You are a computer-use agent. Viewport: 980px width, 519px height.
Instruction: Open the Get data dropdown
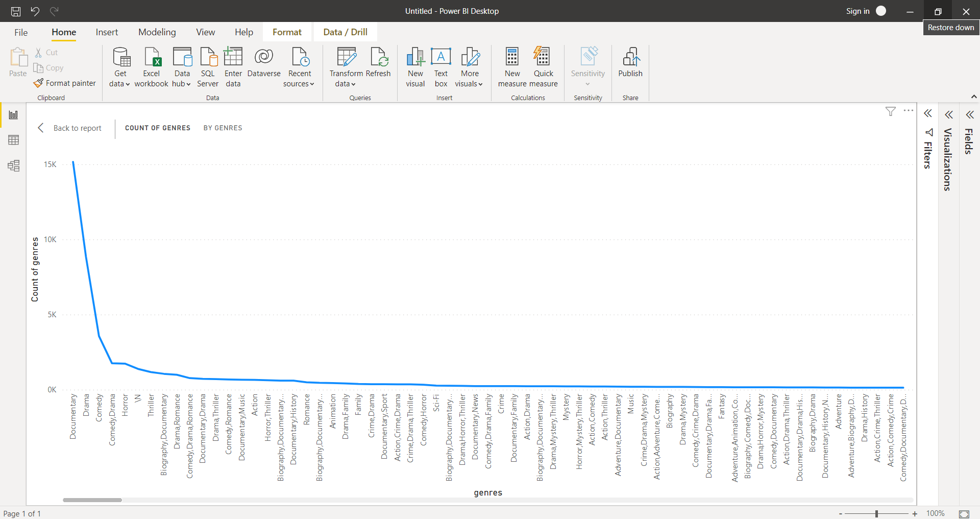tap(120, 66)
